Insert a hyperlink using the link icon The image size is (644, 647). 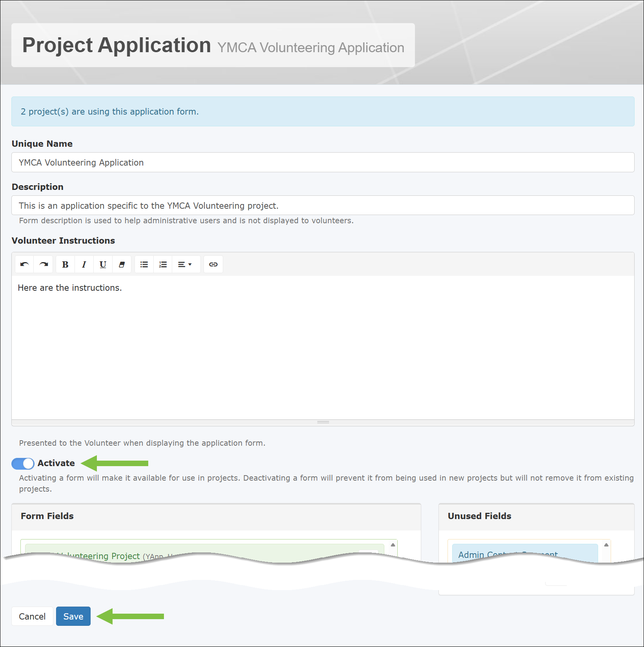pos(213,264)
